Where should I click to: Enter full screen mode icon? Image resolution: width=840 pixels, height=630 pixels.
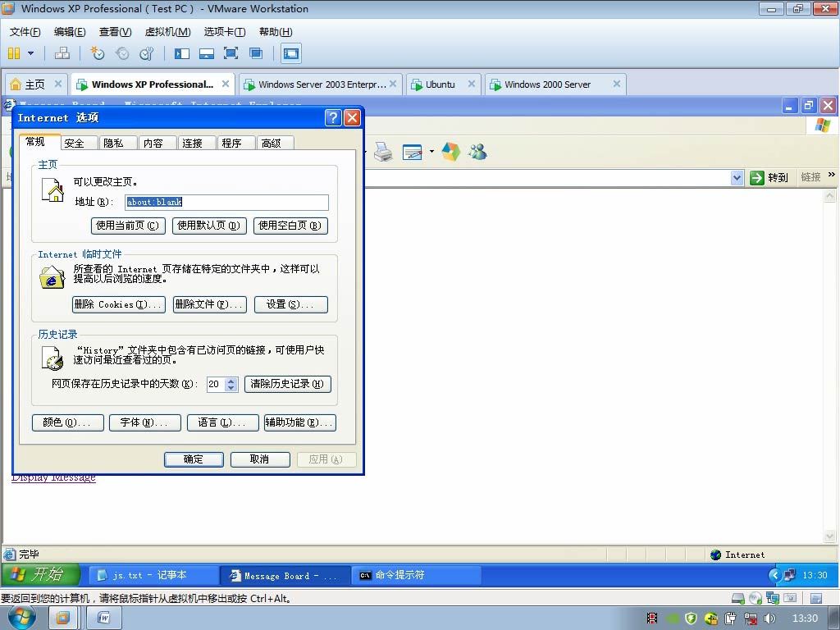pyautogui.click(x=231, y=53)
